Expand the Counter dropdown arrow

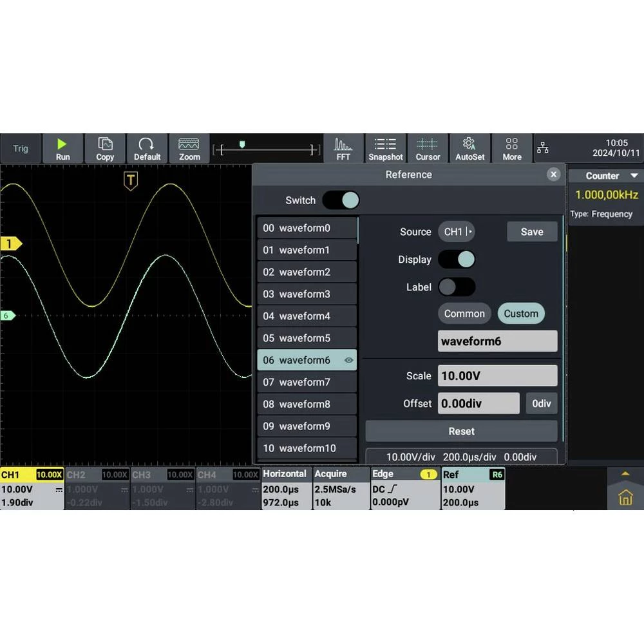coord(634,176)
